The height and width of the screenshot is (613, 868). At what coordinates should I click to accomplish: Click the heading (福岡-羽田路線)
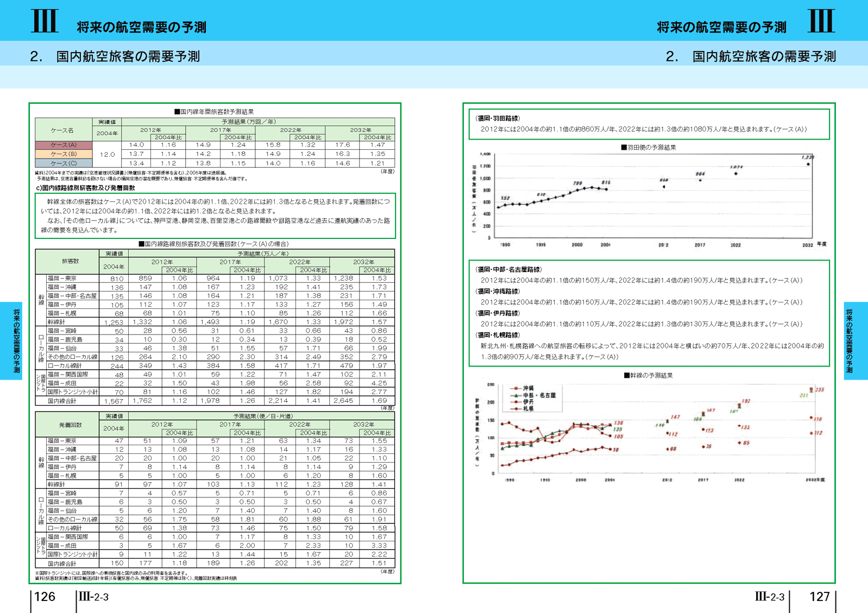498,118
